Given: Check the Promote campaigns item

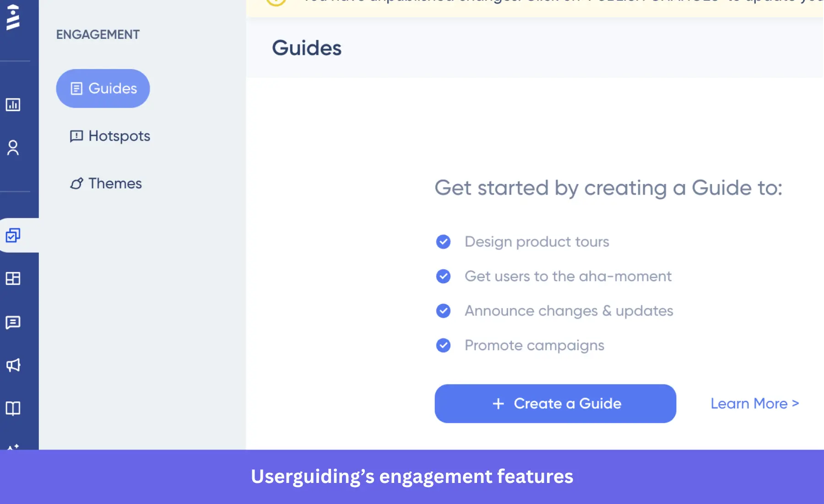Looking at the screenshot, I should (x=443, y=346).
